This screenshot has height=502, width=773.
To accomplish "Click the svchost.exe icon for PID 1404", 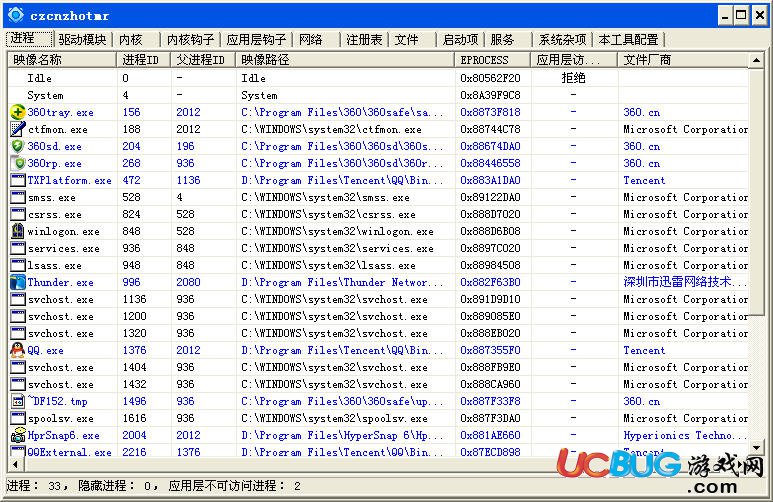I will click(x=18, y=367).
